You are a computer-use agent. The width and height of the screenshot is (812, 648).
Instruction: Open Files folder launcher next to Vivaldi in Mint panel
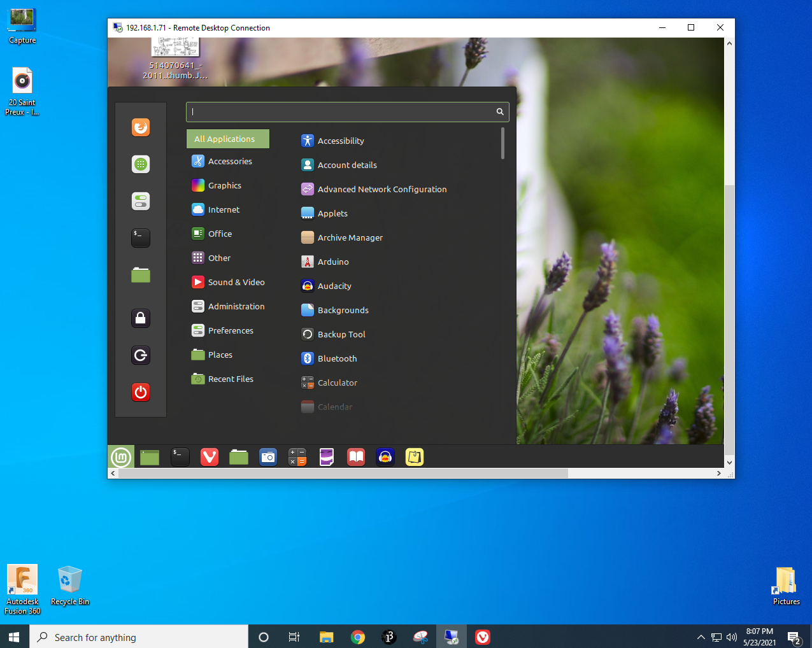pos(239,457)
